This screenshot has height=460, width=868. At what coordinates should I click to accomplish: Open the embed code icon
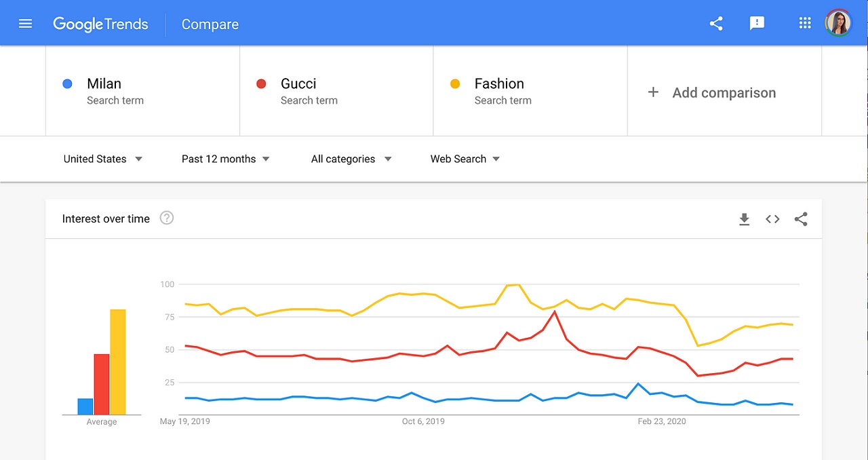coord(772,219)
